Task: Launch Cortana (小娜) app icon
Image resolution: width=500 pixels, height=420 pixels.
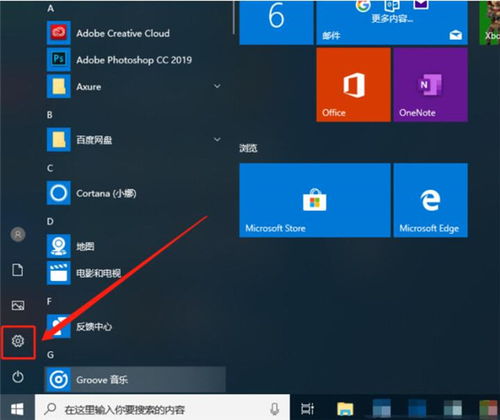Action: (x=59, y=193)
